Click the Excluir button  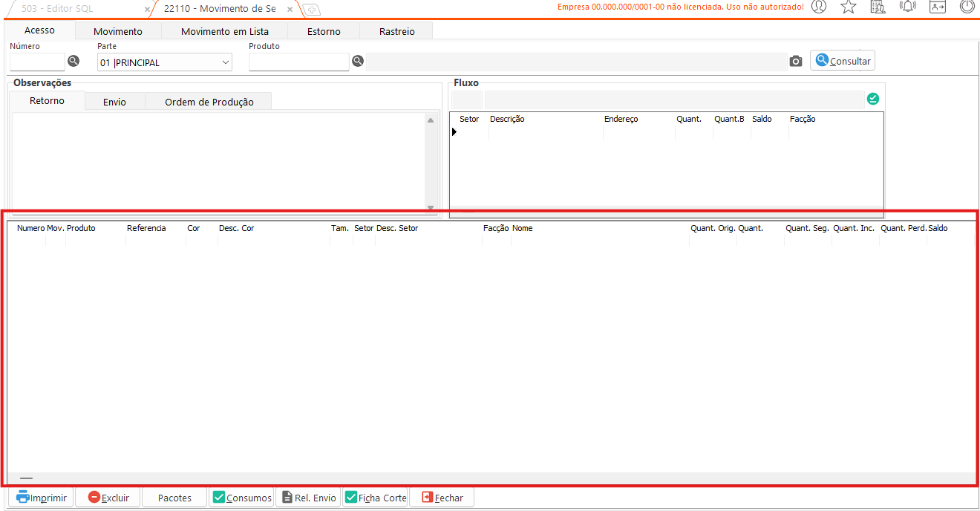tap(108, 498)
